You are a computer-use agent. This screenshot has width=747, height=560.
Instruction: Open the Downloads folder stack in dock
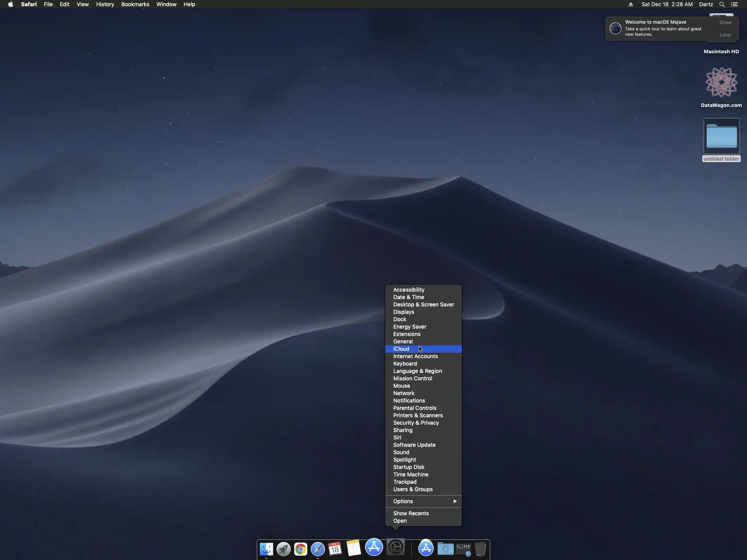pos(445,549)
